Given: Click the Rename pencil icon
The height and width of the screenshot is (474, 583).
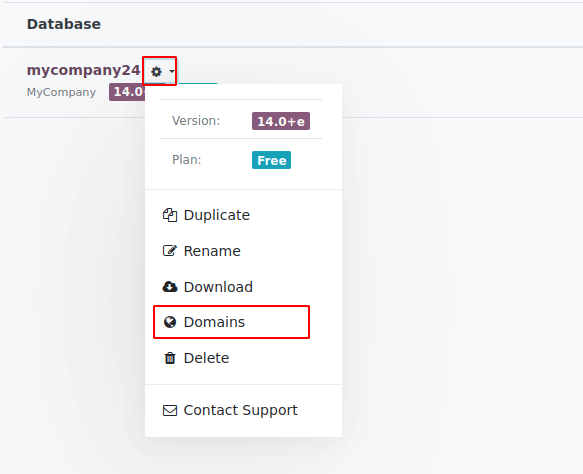Looking at the screenshot, I should click(x=170, y=251).
